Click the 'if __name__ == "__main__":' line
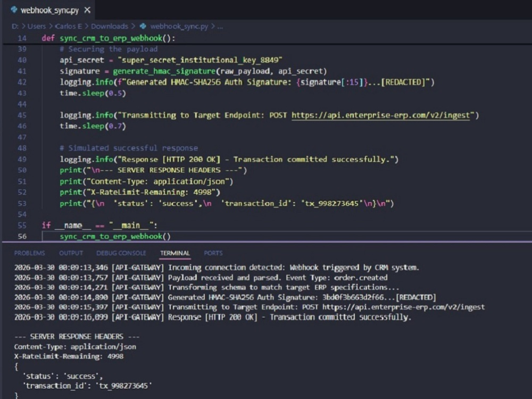This screenshot has width=532, height=399. tap(99, 226)
